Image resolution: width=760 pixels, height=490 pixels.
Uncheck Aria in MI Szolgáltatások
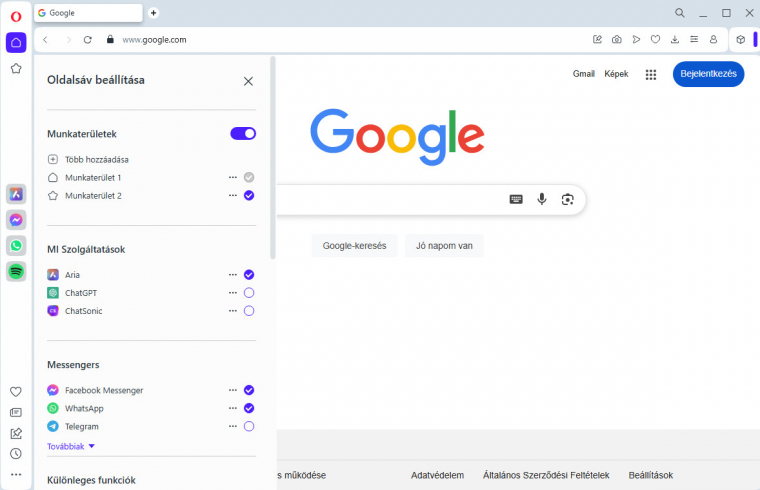[249, 275]
